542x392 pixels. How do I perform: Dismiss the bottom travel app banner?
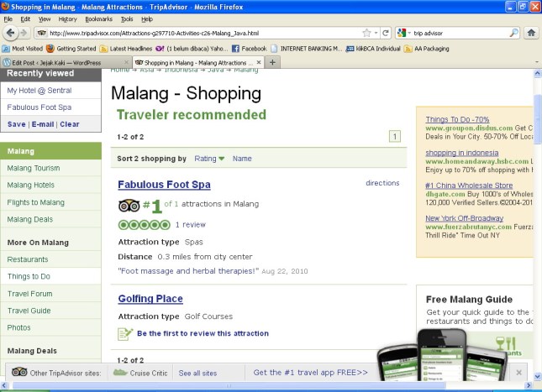coord(518,373)
